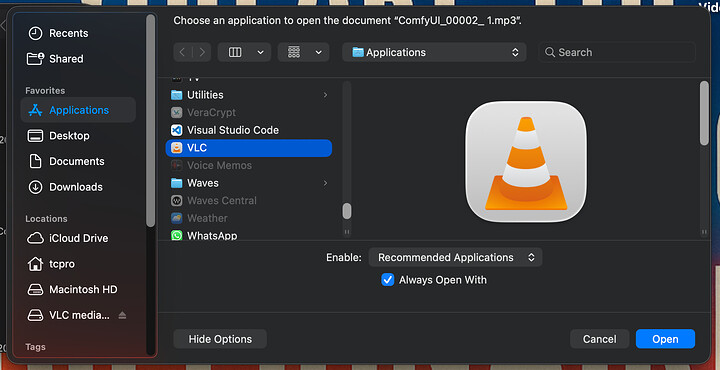
Task: Click the Weather app icon
Action: coord(176,218)
